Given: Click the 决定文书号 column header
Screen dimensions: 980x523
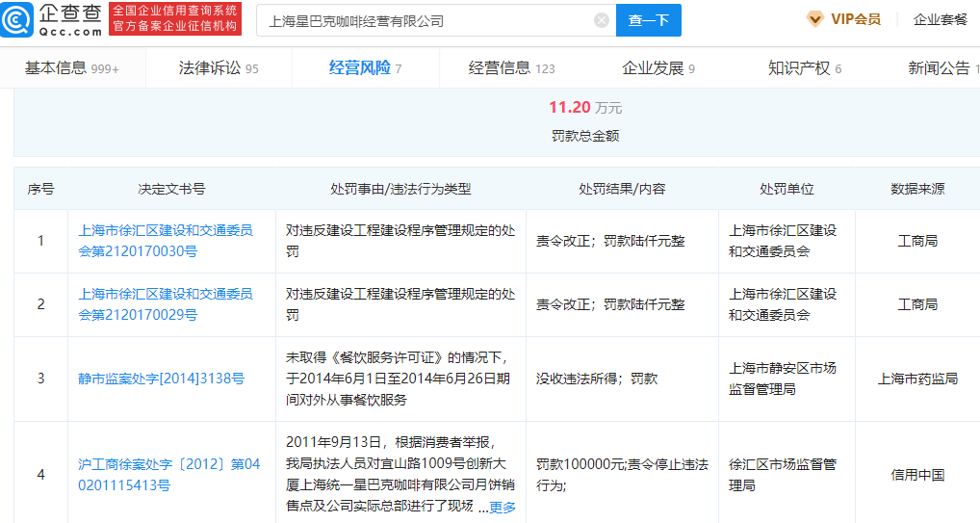Looking at the screenshot, I should tap(172, 189).
